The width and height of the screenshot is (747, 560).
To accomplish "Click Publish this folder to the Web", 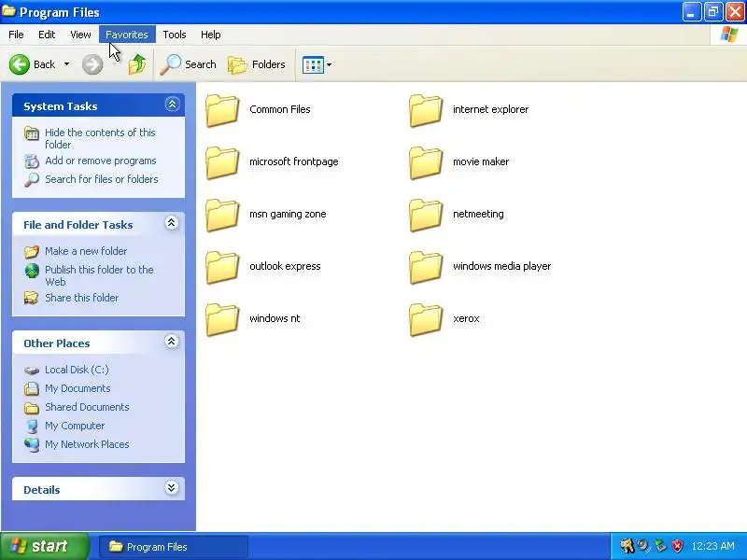I will click(x=99, y=275).
